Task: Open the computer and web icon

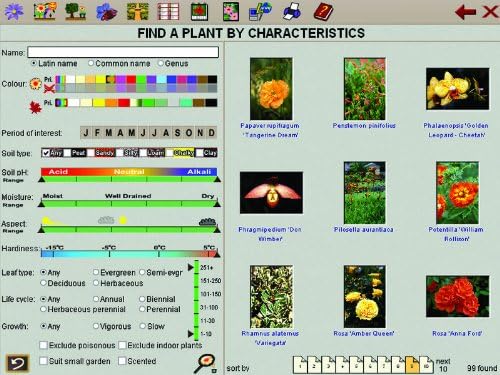Action: pos(260,11)
